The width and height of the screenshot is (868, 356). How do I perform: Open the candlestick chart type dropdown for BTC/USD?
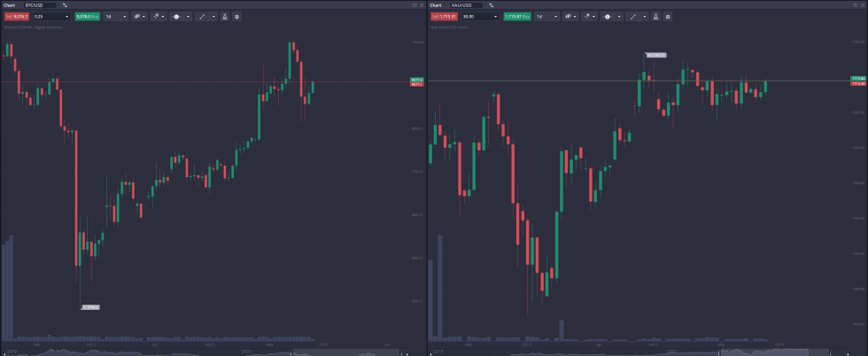point(140,16)
